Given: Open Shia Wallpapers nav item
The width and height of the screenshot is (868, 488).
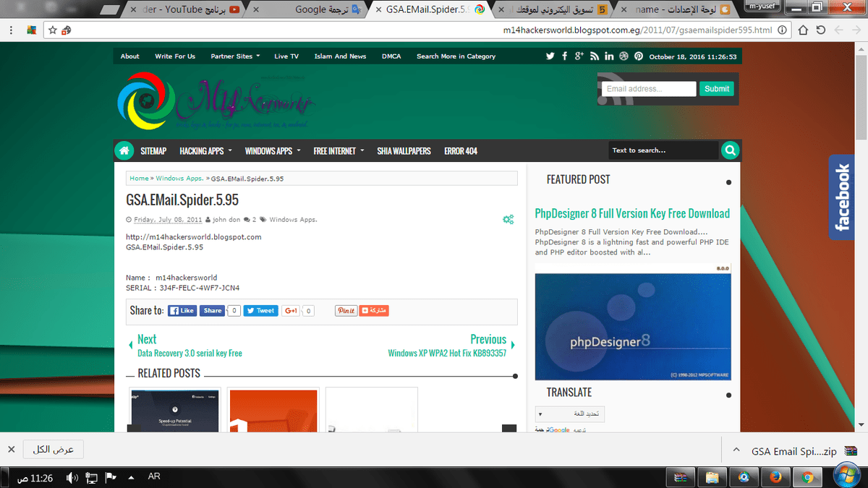Looking at the screenshot, I should [x=404, y=151].
